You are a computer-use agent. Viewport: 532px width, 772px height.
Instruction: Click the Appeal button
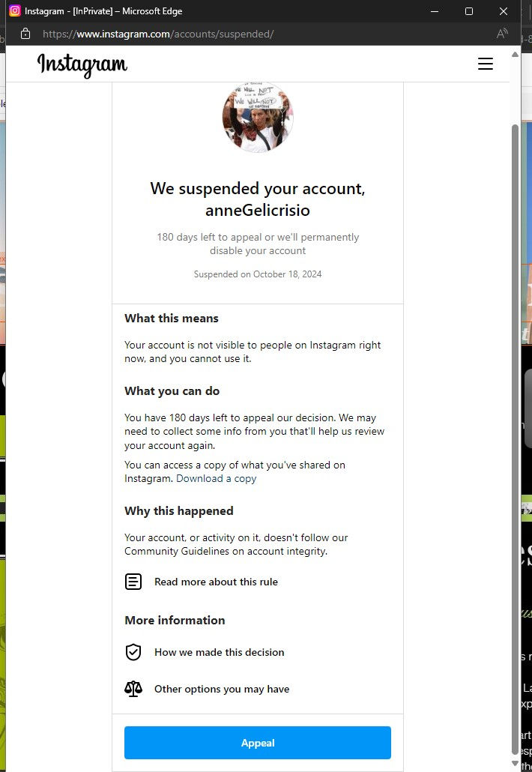[258, 743]
